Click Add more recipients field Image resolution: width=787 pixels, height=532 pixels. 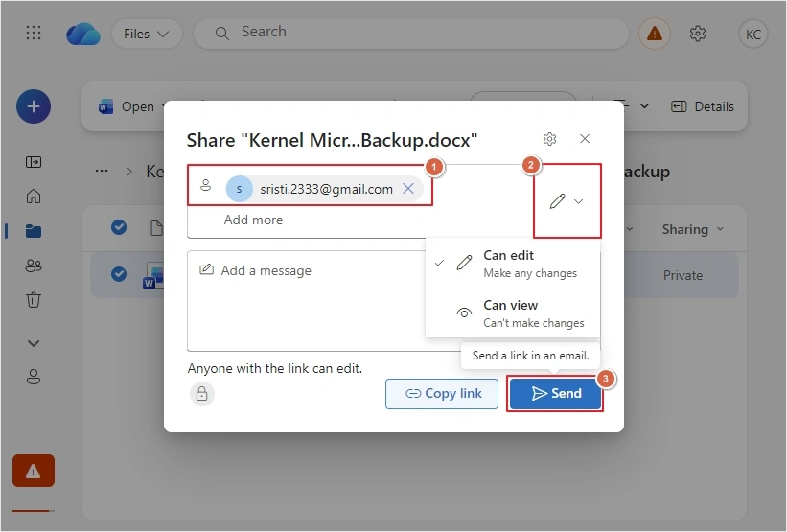(253, 220)
